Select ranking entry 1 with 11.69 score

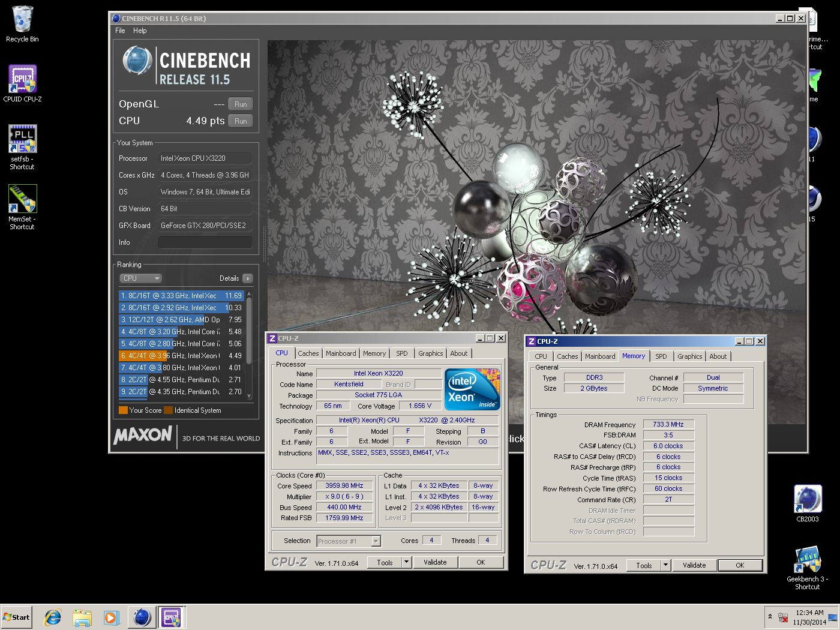click(x=181, y=296)
